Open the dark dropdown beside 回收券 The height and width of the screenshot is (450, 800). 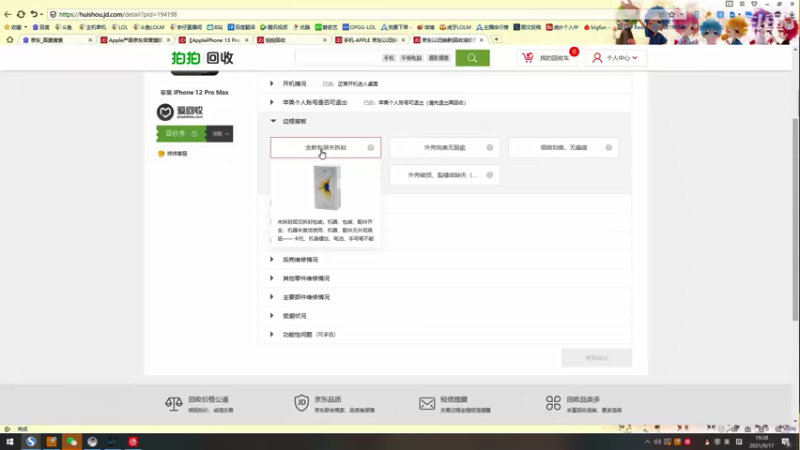click(220, 134)
